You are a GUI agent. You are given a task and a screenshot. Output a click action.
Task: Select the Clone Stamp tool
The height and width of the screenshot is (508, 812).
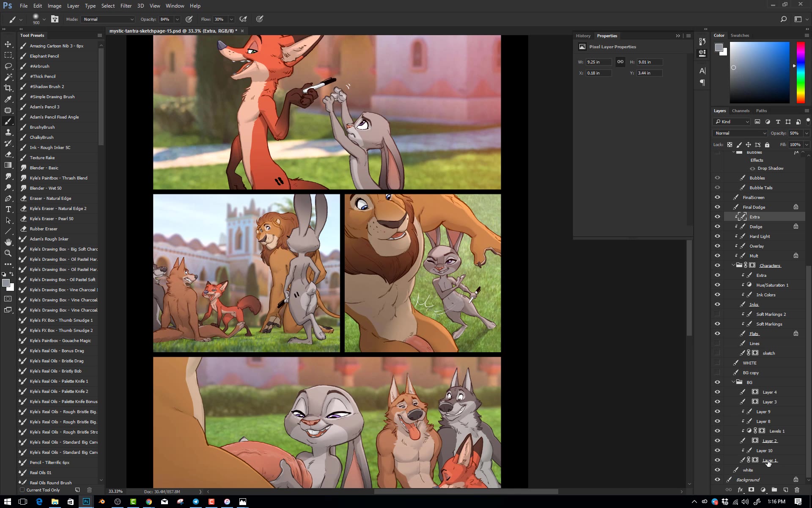(x=8, y=133)
